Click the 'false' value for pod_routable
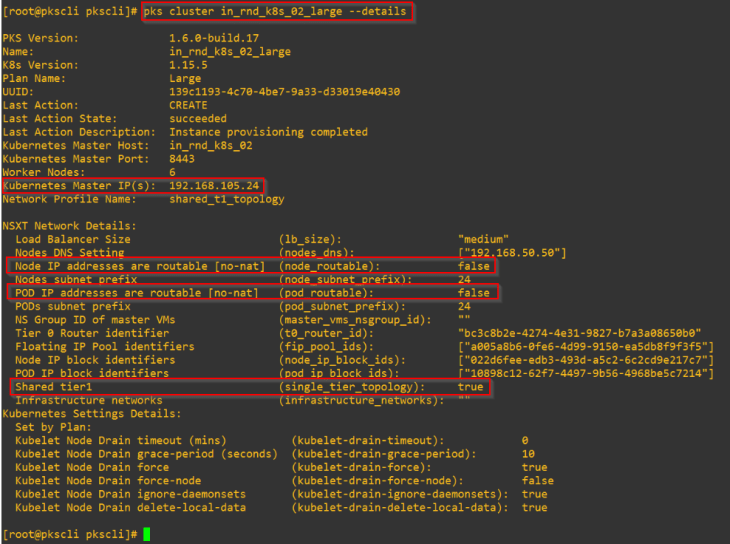Image resolution: width=730 pixels, height=544 pixels. click(x=474, y=293)
